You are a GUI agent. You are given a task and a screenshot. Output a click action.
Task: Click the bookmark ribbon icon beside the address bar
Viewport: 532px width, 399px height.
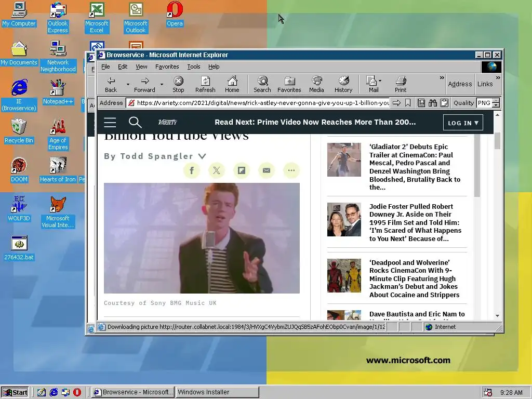coord(408,103)
